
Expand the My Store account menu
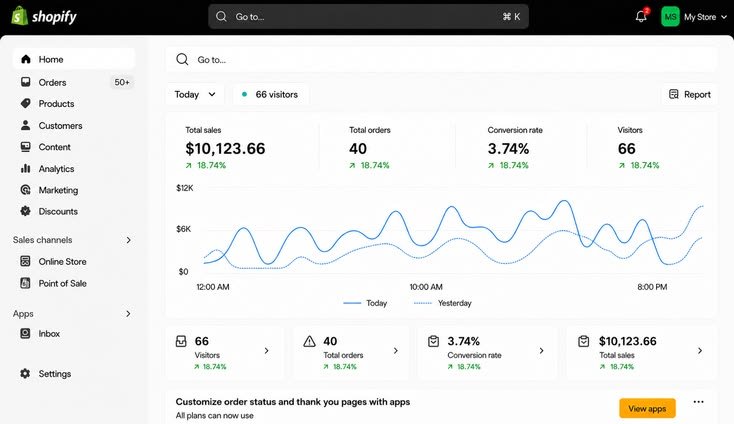pos(694,17)
